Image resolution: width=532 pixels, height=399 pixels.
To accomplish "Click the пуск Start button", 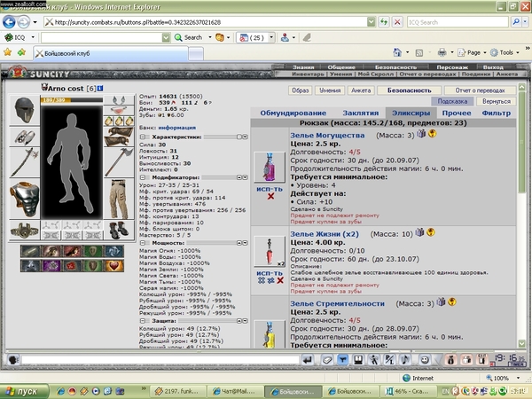I will click(x=24, y=391).
